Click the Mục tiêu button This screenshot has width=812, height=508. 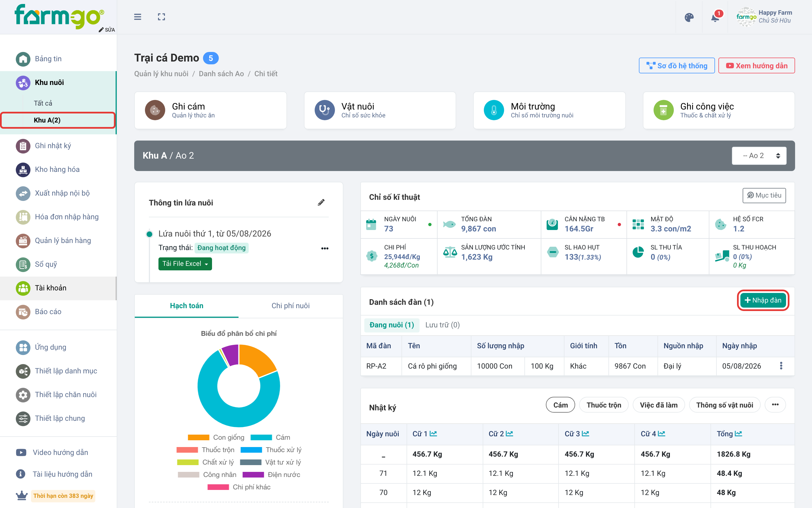(764, 195)
